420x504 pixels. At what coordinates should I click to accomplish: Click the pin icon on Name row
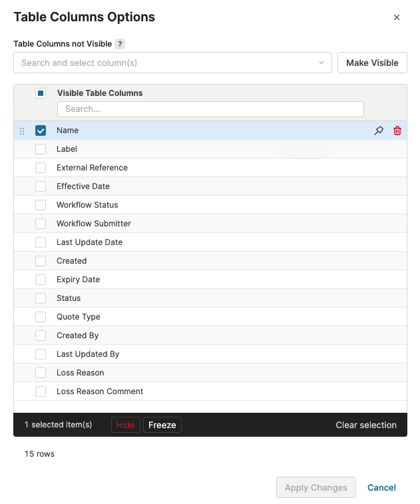[x=379, y=130]
